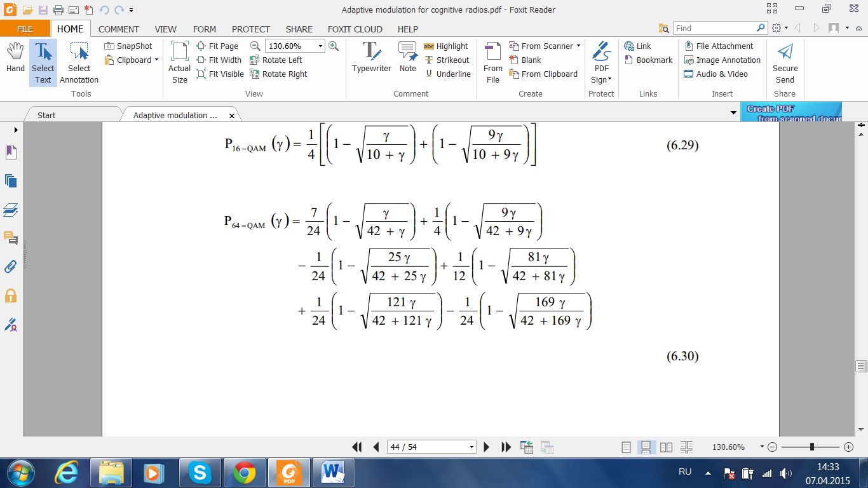
Task: Close the Adaptive modulation document tab
Action: tap(232, 116)
